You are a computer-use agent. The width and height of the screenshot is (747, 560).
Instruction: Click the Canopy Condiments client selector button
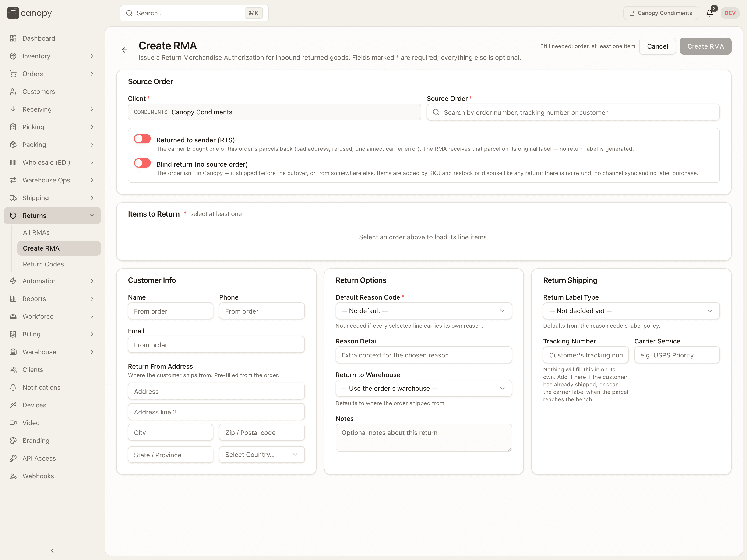(x=661, y=13)
